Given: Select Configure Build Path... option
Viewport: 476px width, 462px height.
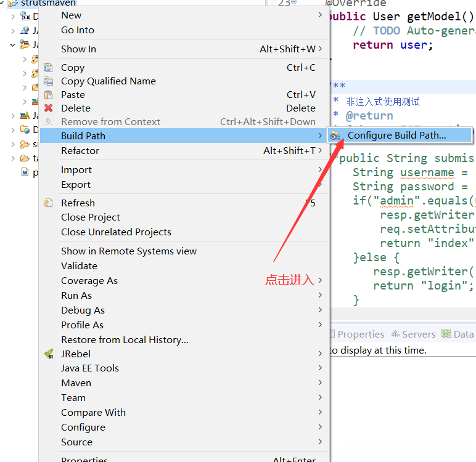Looking at the screenshot, I should pyautogui.click(x=396, y=136).
